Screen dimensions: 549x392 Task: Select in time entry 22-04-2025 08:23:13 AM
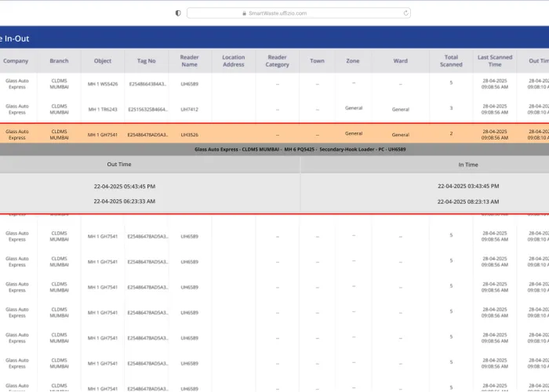point(468,201)
